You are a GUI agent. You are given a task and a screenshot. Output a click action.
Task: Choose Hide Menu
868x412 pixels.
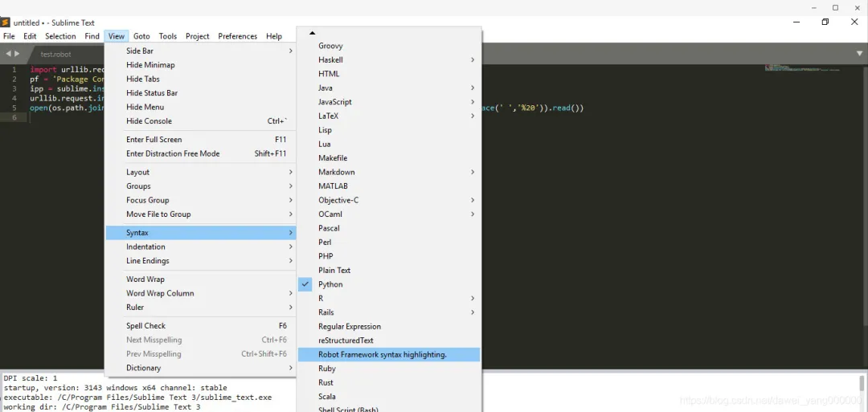coord(201,107)
